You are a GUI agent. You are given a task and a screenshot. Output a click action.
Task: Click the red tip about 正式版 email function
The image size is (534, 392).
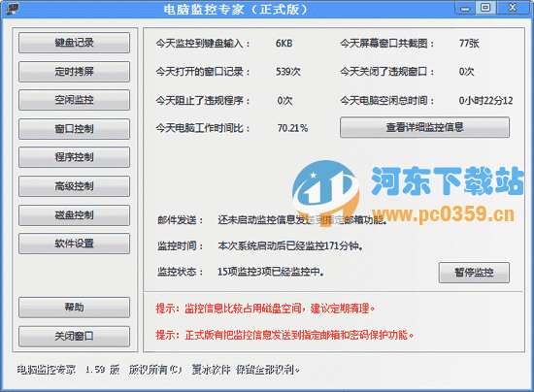[284, 335]
